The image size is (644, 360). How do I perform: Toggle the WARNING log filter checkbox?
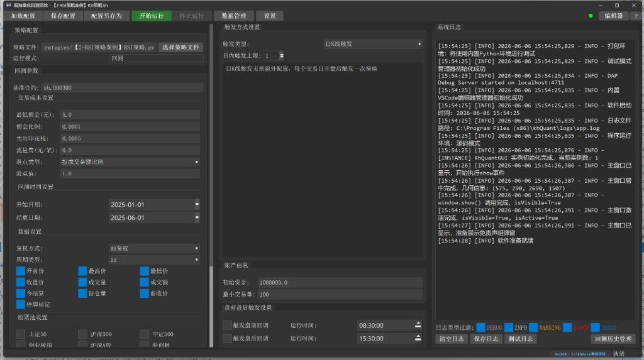[x=533, y=327]
